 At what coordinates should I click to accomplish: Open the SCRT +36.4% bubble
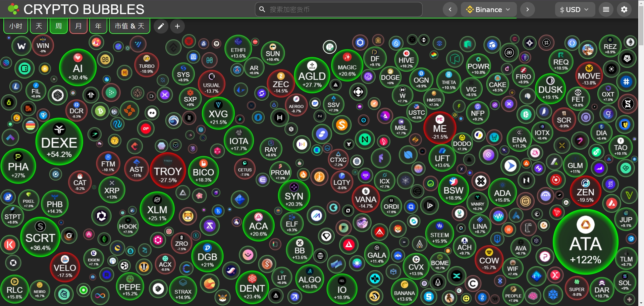40,237
